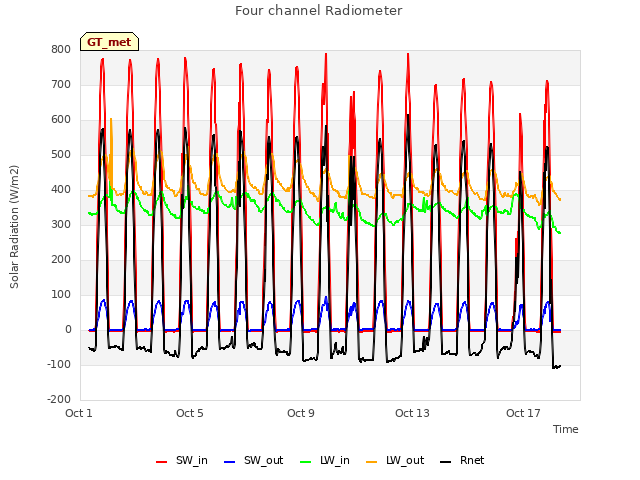Viewport: 640px width, 480px height.
Task: Click the 200 y-axis tick label
Action: (61, 260)
